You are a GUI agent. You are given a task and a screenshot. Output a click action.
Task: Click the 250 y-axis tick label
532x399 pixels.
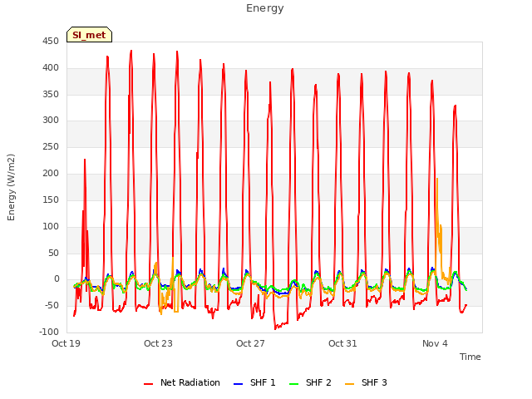tap(51, 147)
